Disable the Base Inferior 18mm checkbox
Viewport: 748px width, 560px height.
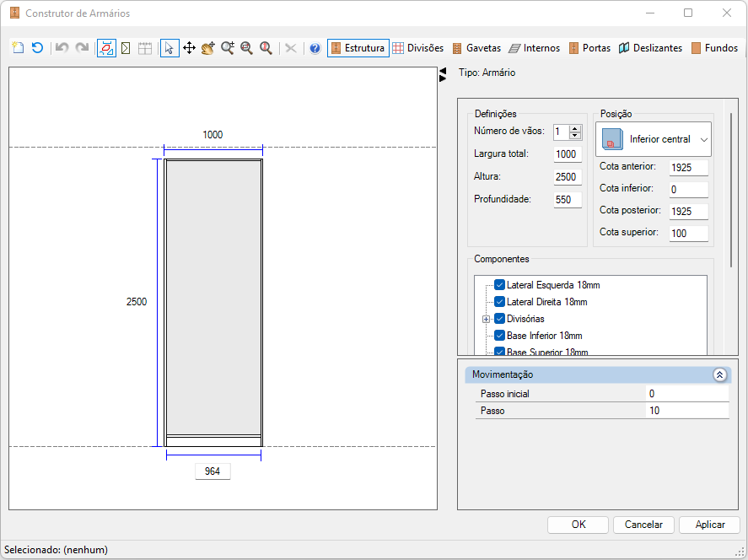(500, 336)
